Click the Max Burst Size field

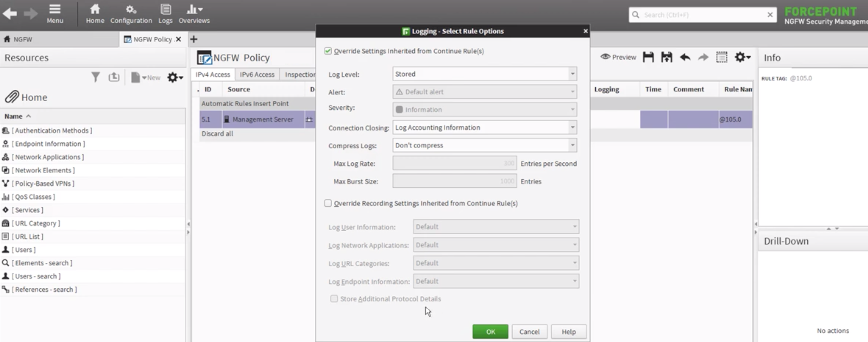click(x=454, y=181)
